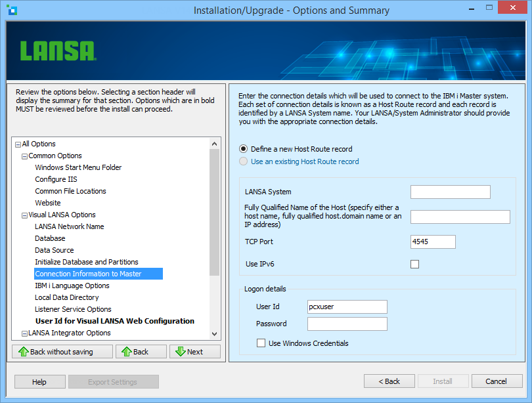Collapse the Common Options node

[24, 157]
